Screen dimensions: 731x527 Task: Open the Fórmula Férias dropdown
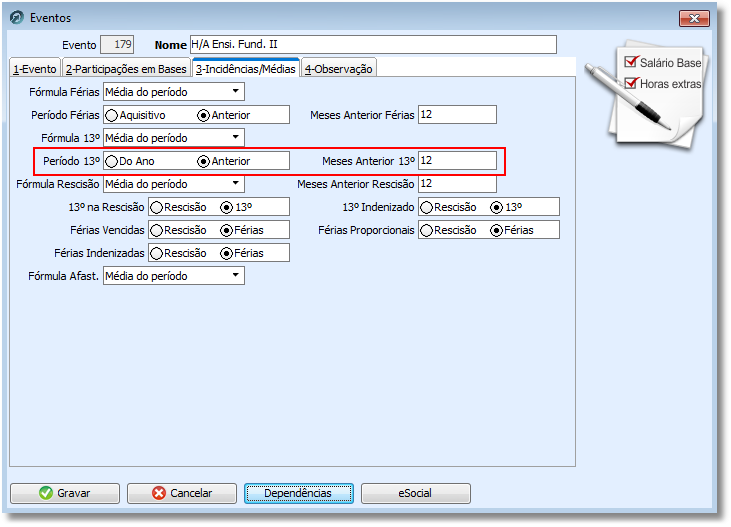tap(236, 91)
